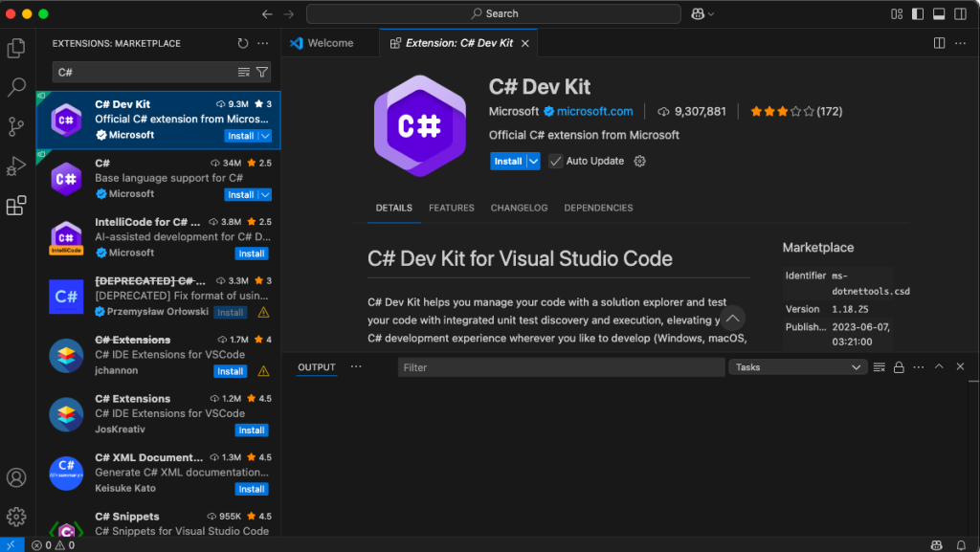Expand Install dropdown in C# Dev Kit details

click(x=533, y=161)
